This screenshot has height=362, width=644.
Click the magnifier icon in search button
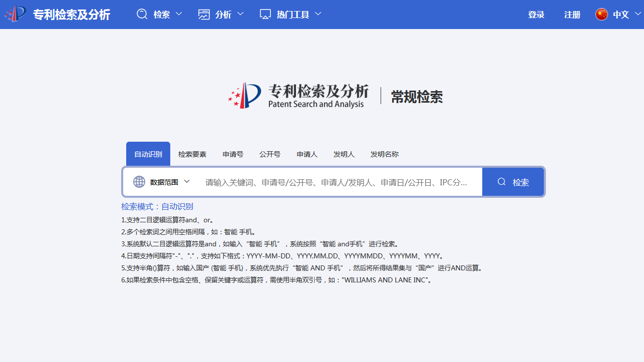pos(501,182)
